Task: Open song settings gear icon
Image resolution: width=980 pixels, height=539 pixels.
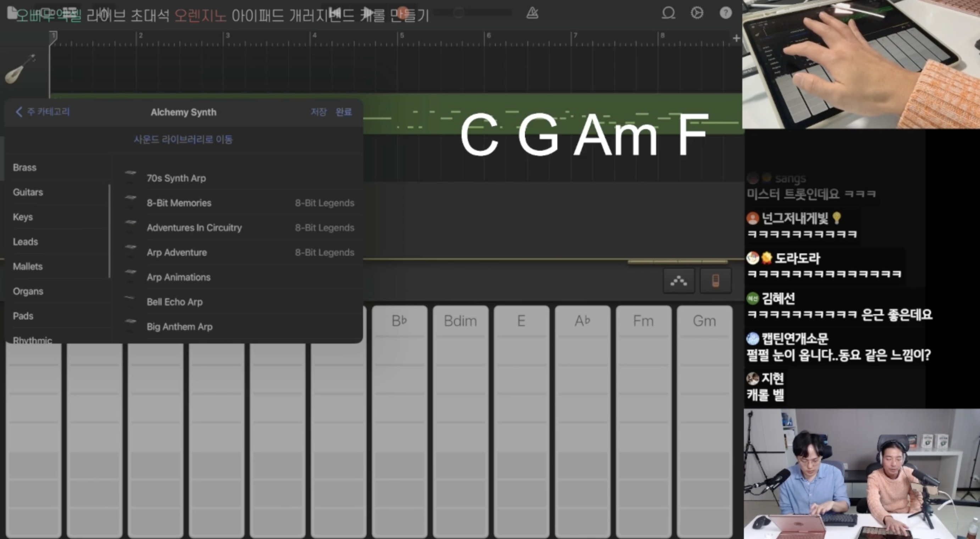Action: (x=697, y=13)
